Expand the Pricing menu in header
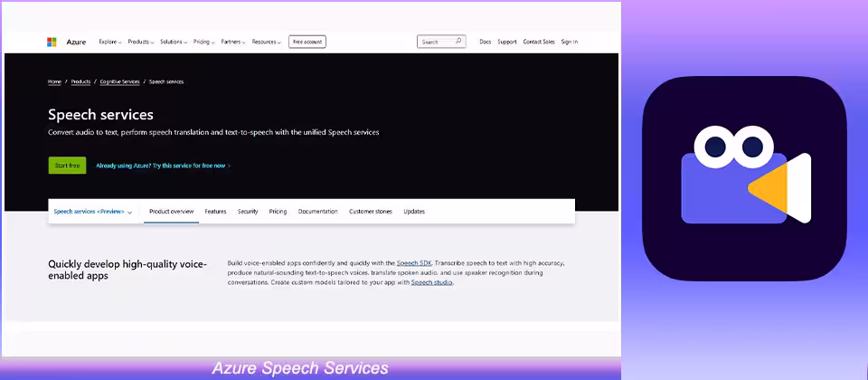This screenshot has width=868, height=380. [x=203, y=43]
